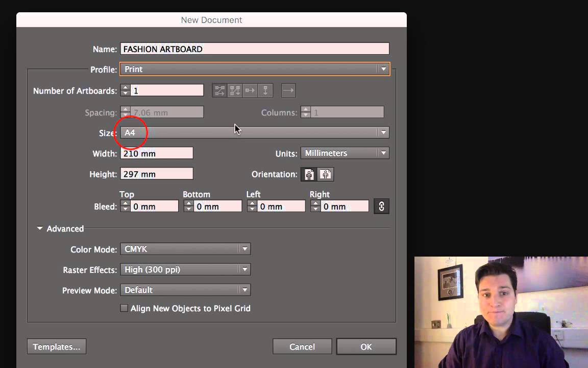This screenshot has width=588, height=368.
Task: Click the Right bleed stepper arrows
Action: (x=315, y=206)
